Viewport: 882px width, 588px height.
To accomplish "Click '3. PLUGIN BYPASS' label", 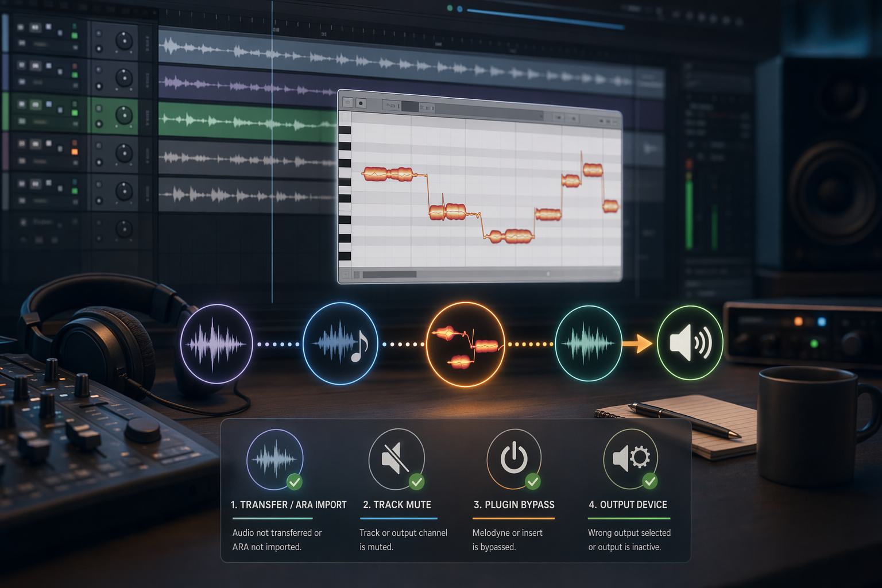I will click(514, 505).
